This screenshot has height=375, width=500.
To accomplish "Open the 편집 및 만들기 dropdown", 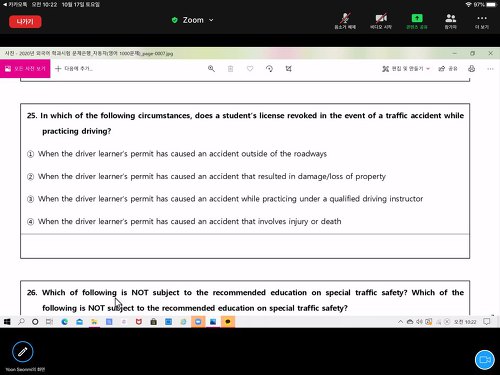I will coord(406,69).
